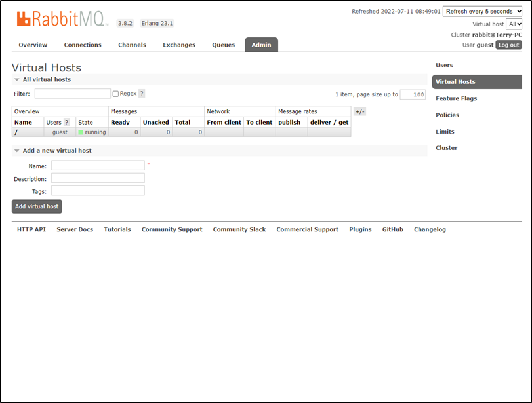Screen dimensions: 532x403
Task: Open help icon next to Regex
Action: [142, 94]
